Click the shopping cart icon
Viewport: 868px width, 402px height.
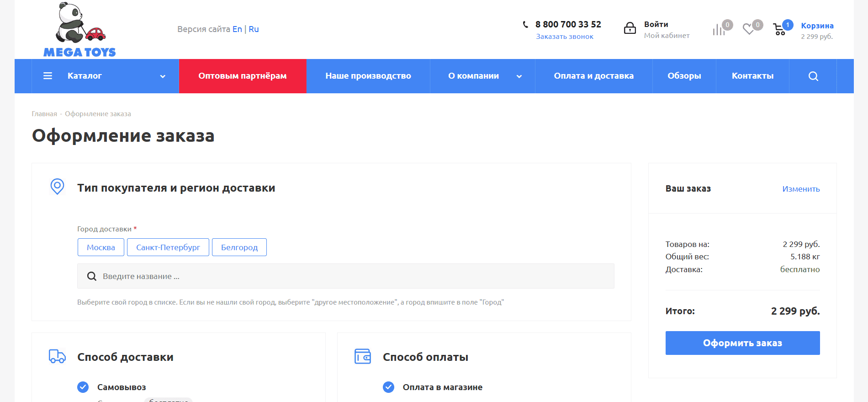pyautogui.click(x=779, y=30)
